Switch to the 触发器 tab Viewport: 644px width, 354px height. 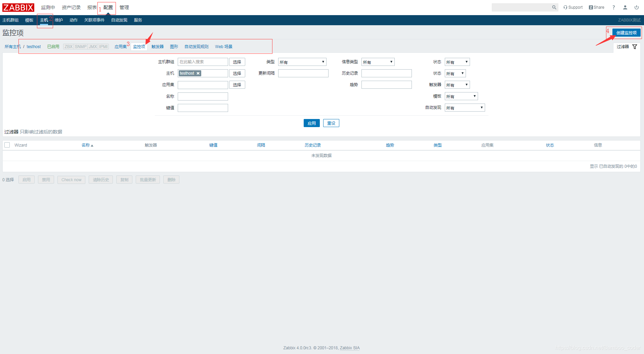(x=158, y=47)
